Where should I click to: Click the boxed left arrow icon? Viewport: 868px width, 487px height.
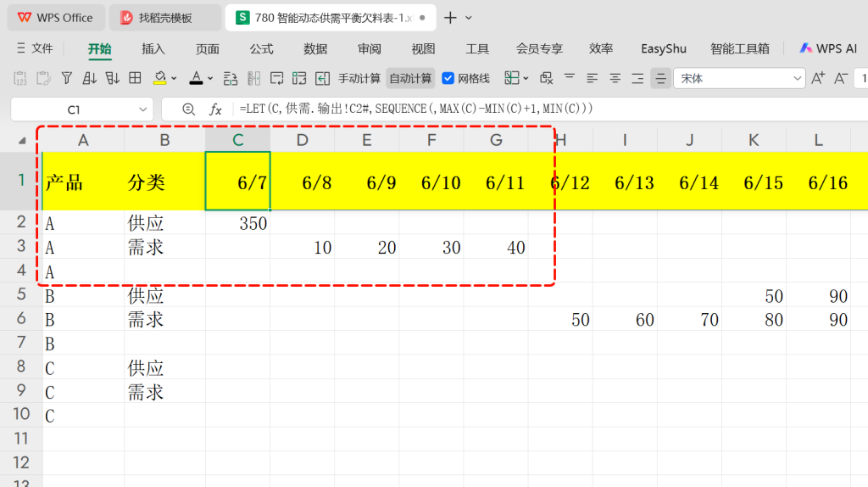tap(322, 79)
